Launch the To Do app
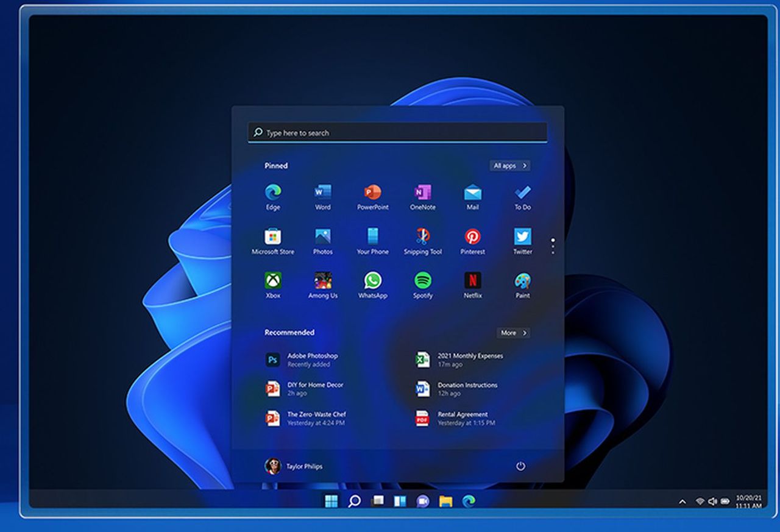 pyautogui.click(x=522, y=197)
